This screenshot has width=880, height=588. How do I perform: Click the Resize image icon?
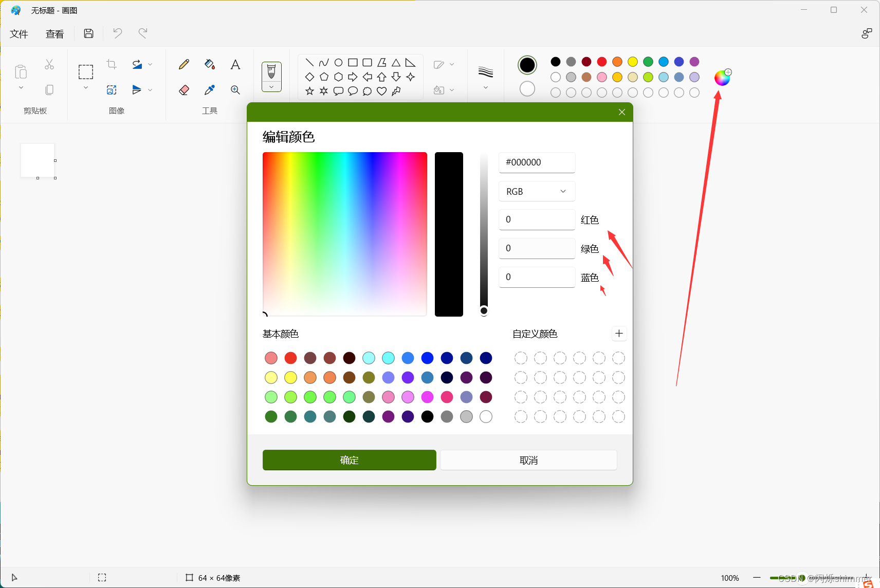[x=112, y=90]
